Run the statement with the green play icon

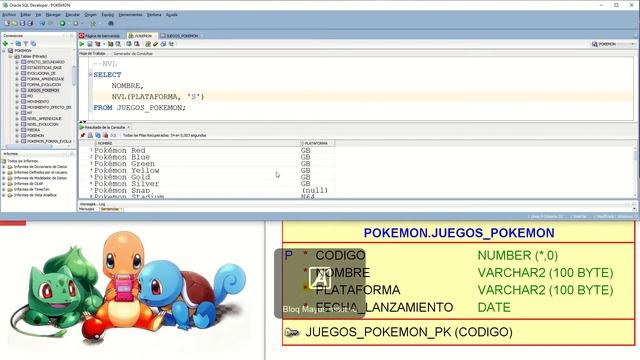pyautogui.click(x=82, y=44)
